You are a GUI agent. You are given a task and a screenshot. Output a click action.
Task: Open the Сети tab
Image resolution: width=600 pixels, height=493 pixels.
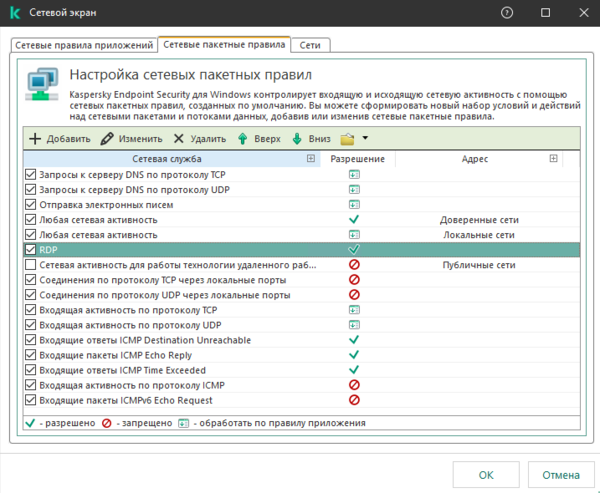311,45
